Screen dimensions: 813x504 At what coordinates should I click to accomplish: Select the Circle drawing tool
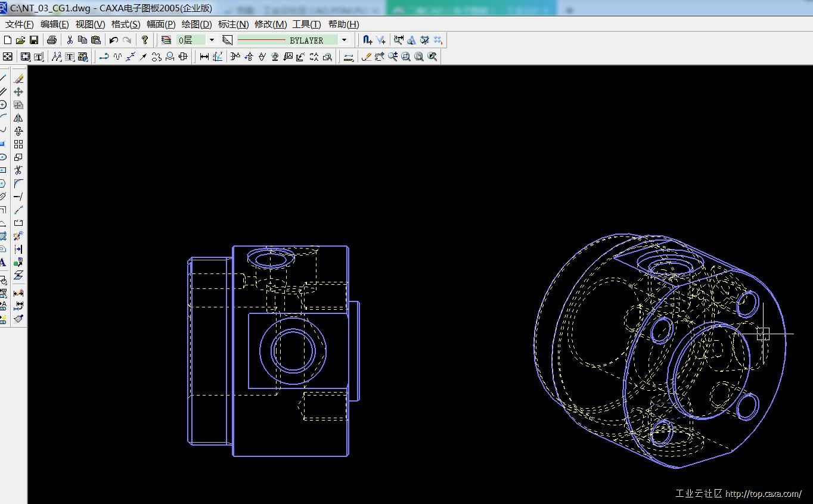[x=3, y=105]
